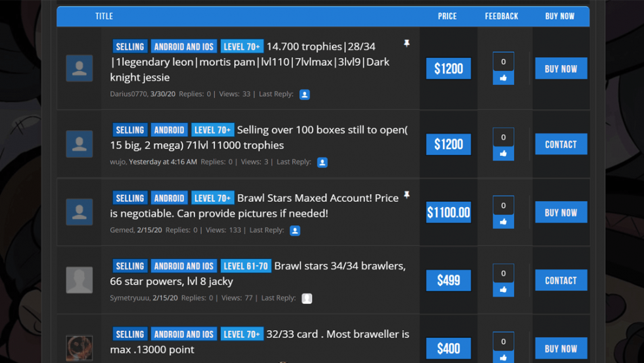Screen dimensions: 644x363
Task: Sort by Title column header
Action: [104, 16]
